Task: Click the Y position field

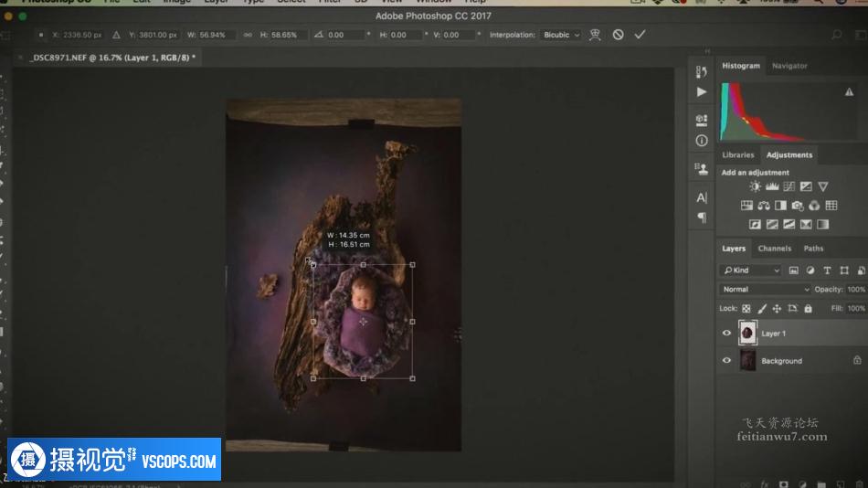Action: click(x=158, y=35)
